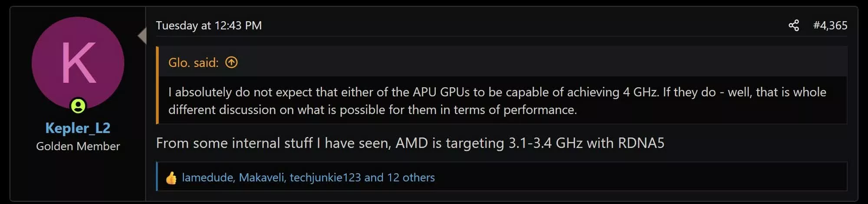The height and width of the screenshot is (204, 868).
Task: Click the Tuesday at 12:43 PM timestamp
Action: tap(209, 26)
